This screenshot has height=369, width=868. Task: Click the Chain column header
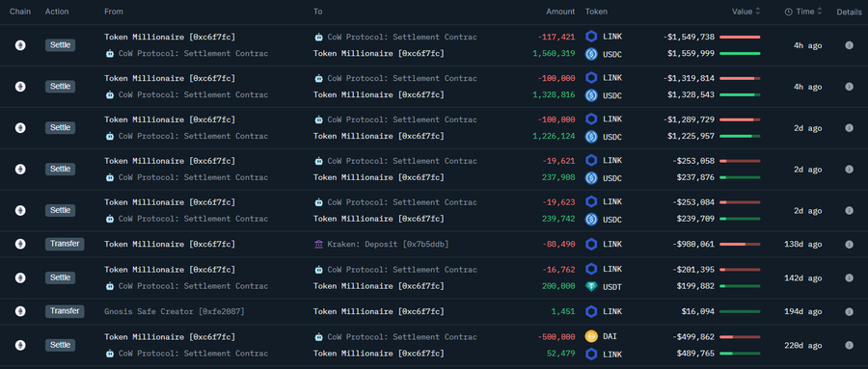click(20, 12)
